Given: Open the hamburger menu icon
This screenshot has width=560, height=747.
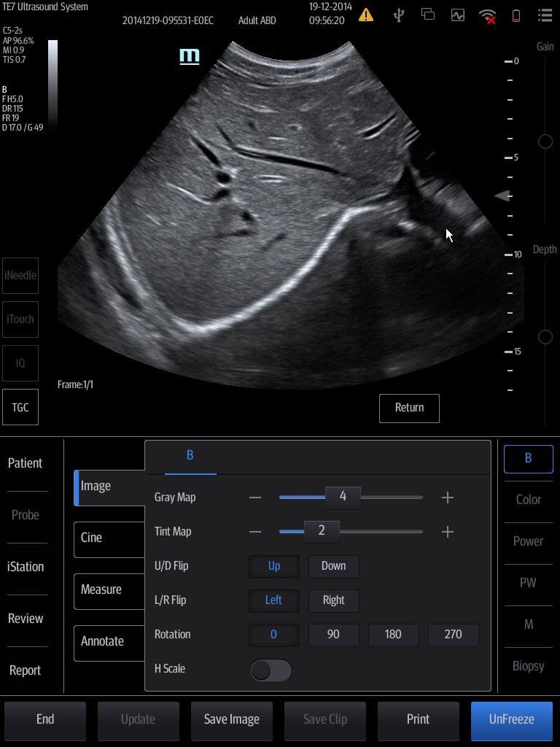Looking at the screenshot, I should [x=544, y=15].
